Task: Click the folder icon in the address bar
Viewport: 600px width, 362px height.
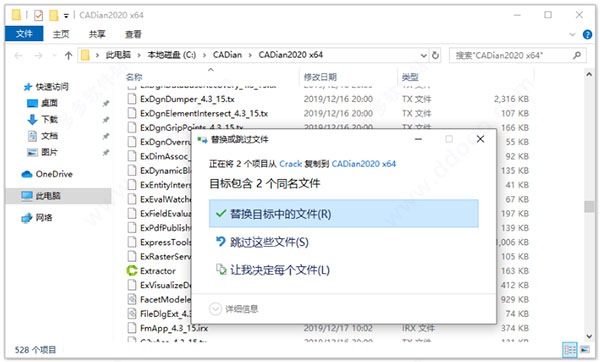Action: [x=85, y=55]
